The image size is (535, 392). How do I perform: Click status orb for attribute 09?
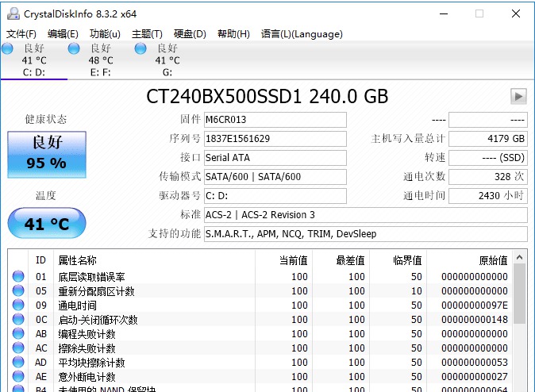coord(18,305)
